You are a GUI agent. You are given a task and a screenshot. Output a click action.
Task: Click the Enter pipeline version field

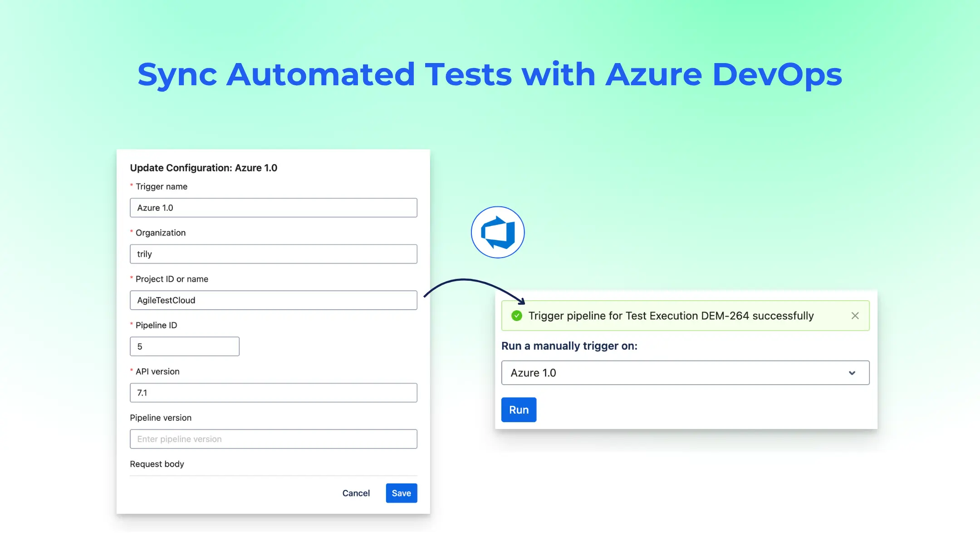[274, 439]
